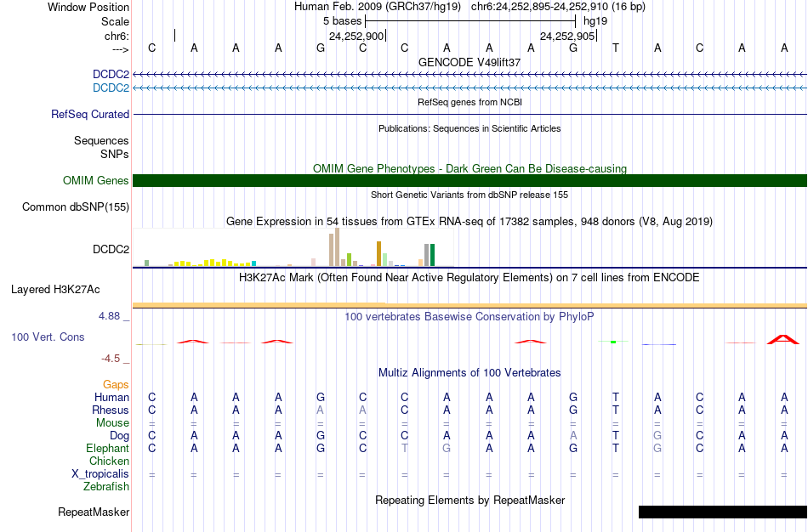Viewport: 808px width, 532px height.
Task: Click the faded T in the Elephant row
Action: 405,448
